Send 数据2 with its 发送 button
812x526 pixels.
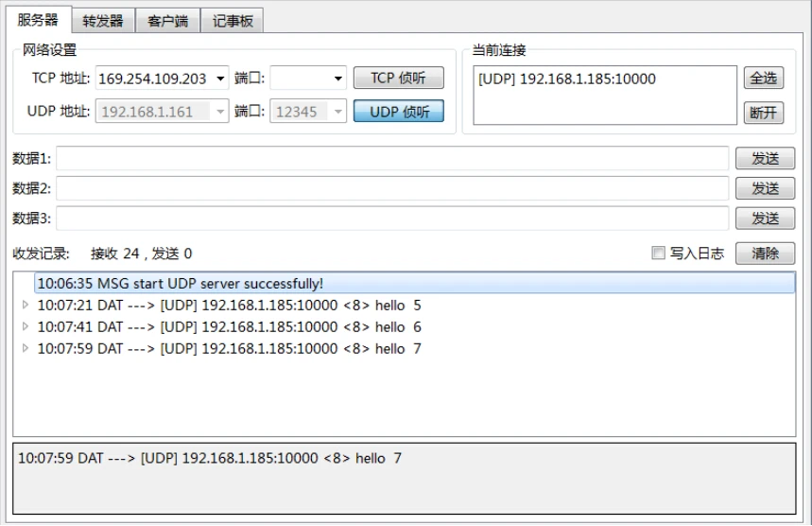pos(766,188)
